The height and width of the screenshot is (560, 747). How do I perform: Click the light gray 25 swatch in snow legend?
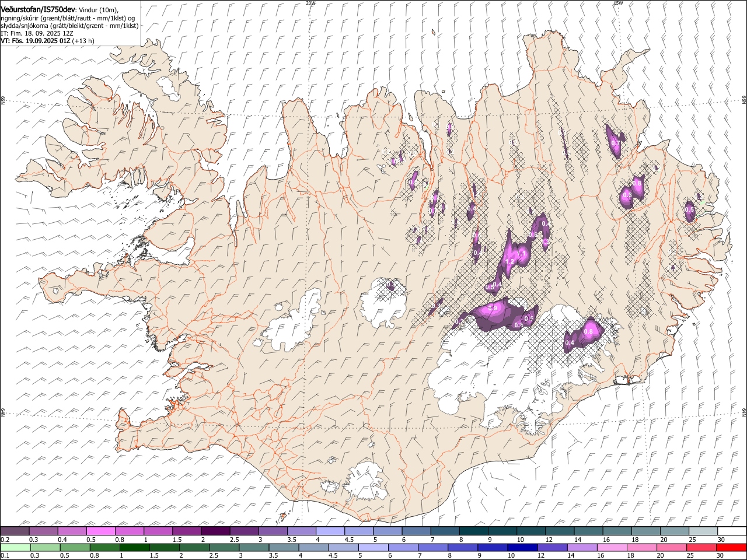[703, 531]
